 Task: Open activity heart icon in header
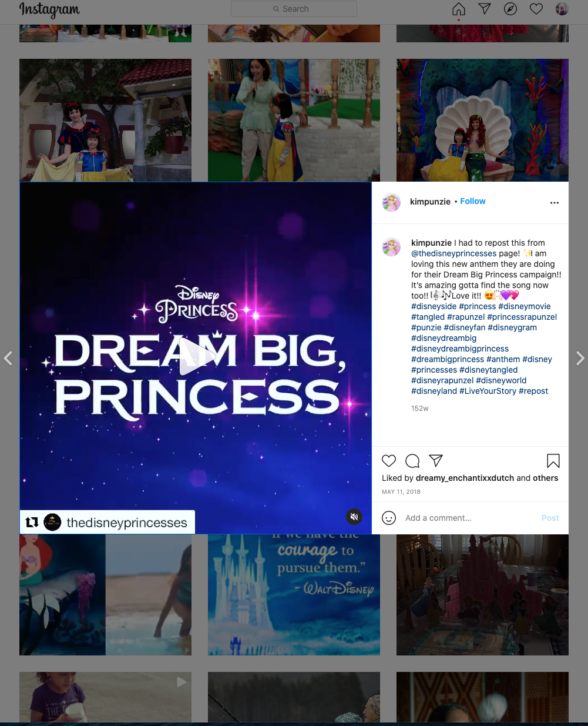pyautogui.click(x=536, y=9)
